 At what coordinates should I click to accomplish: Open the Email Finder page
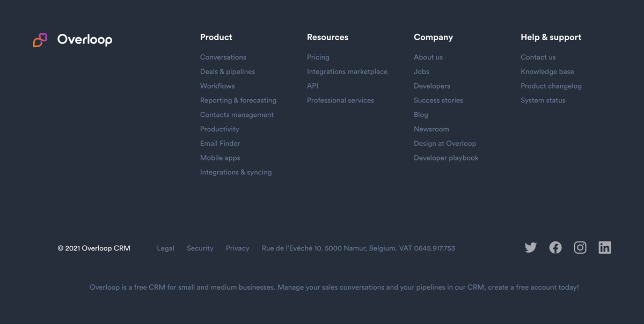point(219,143)
